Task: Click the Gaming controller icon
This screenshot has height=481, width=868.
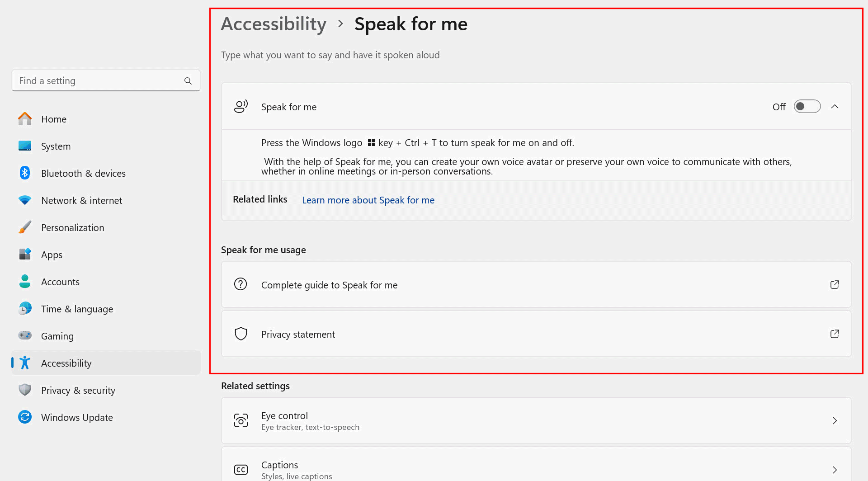Action: pyautogui.click(x=25, y=336)
